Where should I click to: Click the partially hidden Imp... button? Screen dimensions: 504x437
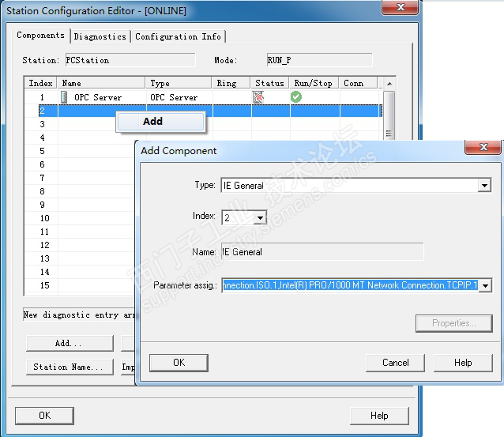(x=128, y=367)
